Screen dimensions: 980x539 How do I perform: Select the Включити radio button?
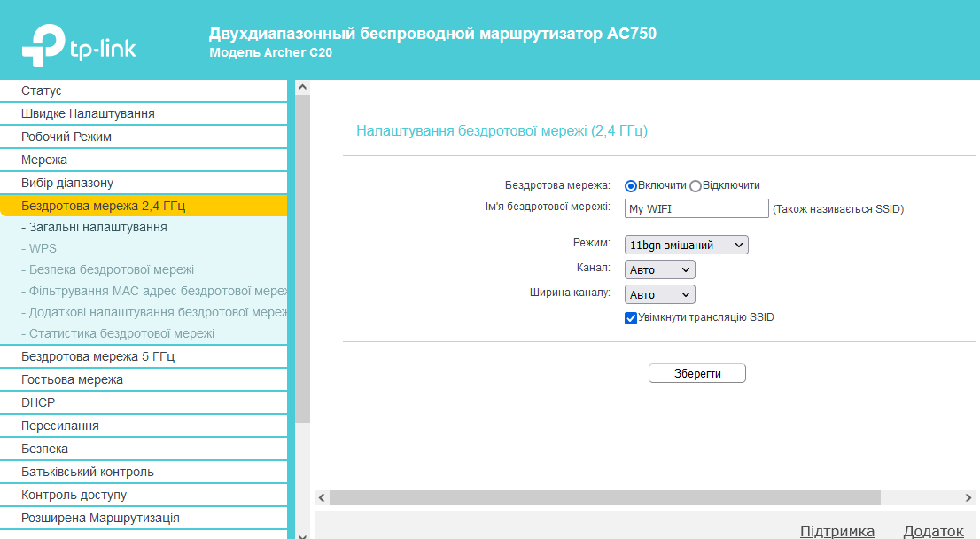point(631,185)
